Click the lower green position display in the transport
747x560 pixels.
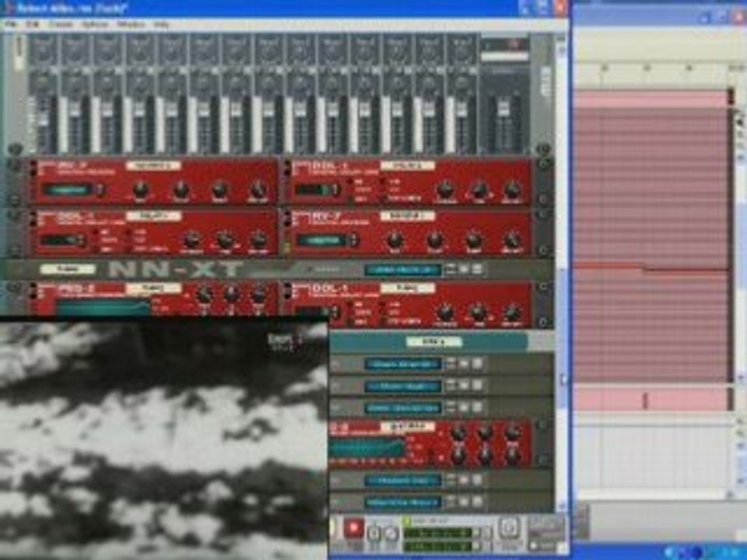tap(437, 546)
